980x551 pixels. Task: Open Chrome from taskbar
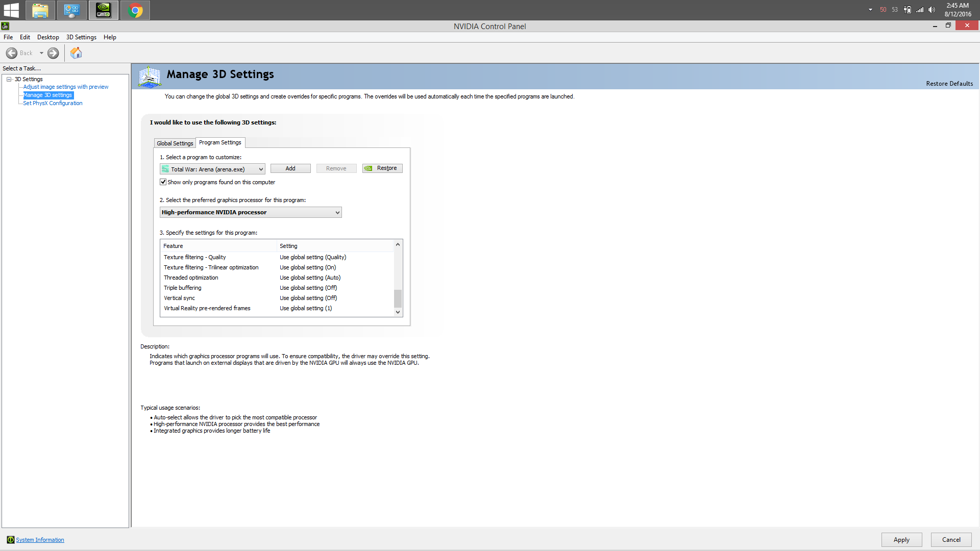(135, 10)
